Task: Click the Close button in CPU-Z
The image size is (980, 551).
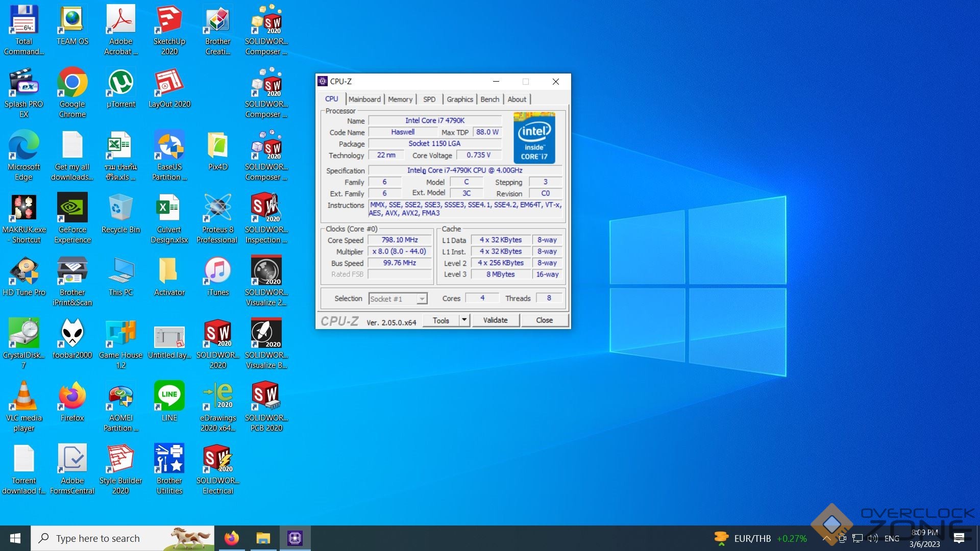Action: (x=544, y=320)
